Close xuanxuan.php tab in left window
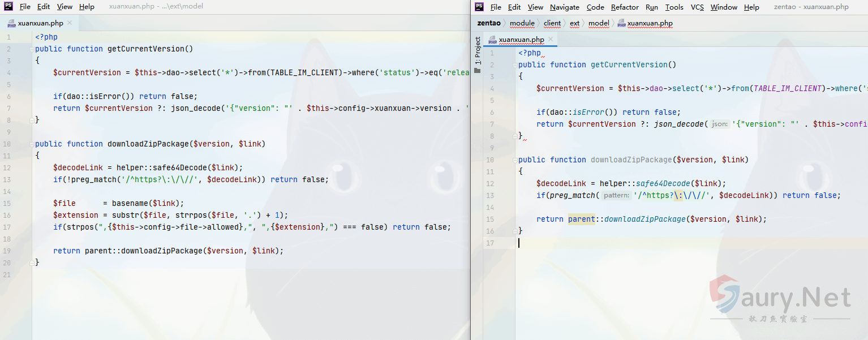The width and height of the screenshot is (868, 340). pyautogui.click(x=70, y=23)
